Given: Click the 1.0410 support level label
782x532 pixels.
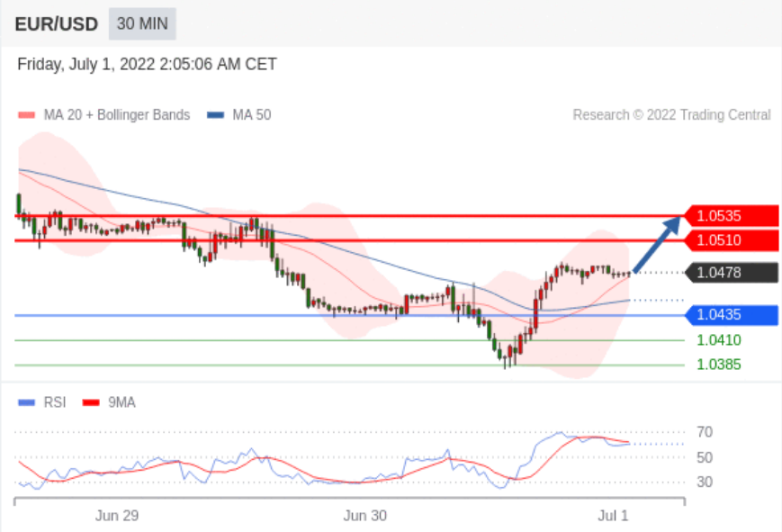Looking at the screenshot, I should tap(719, 340).
